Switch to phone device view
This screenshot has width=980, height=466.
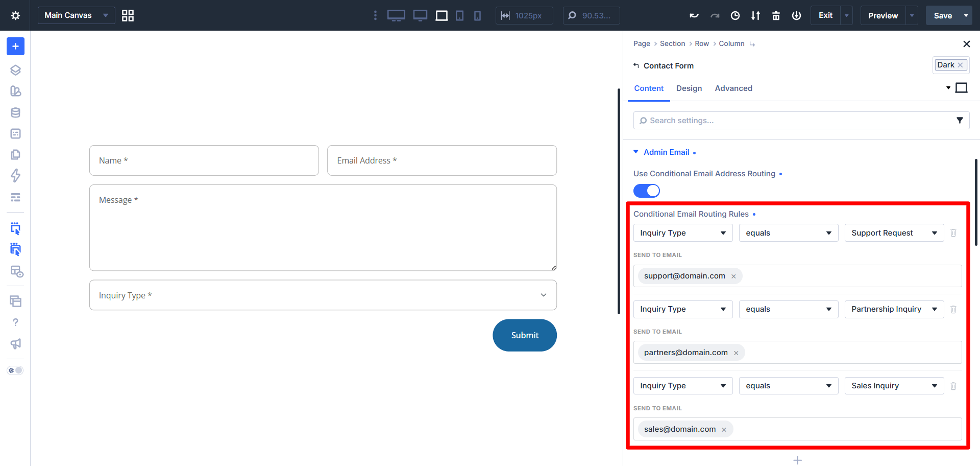(x=477, y=16)
